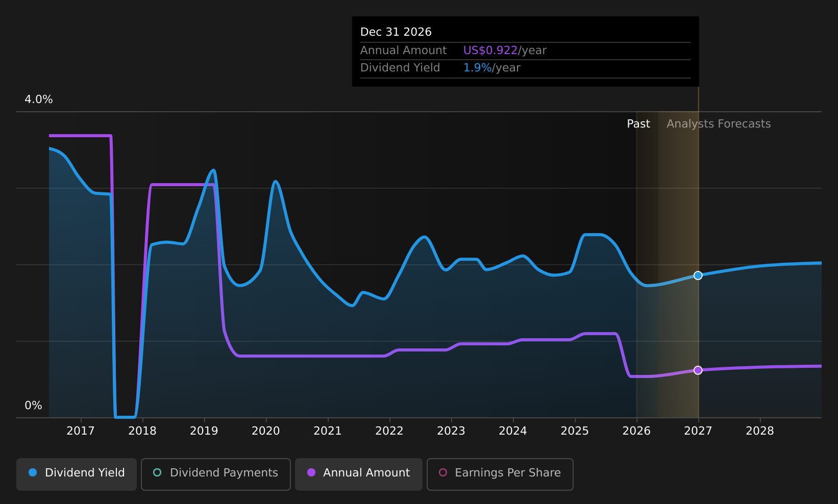Select the blue dividend yield marker at 2027
838x504 pixels.
698,275
